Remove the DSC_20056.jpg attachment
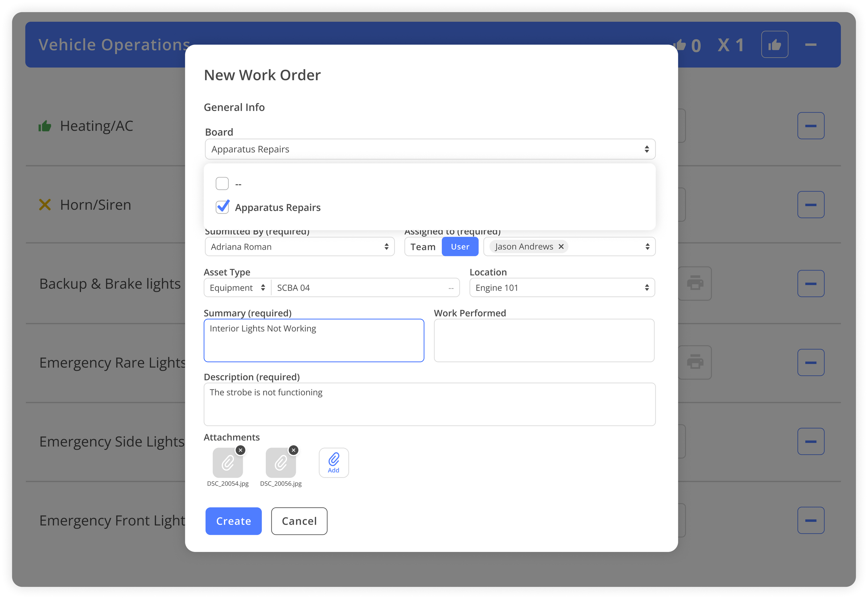Image resolution: width=868 pixels, height=599 pixels. [293, 450]
